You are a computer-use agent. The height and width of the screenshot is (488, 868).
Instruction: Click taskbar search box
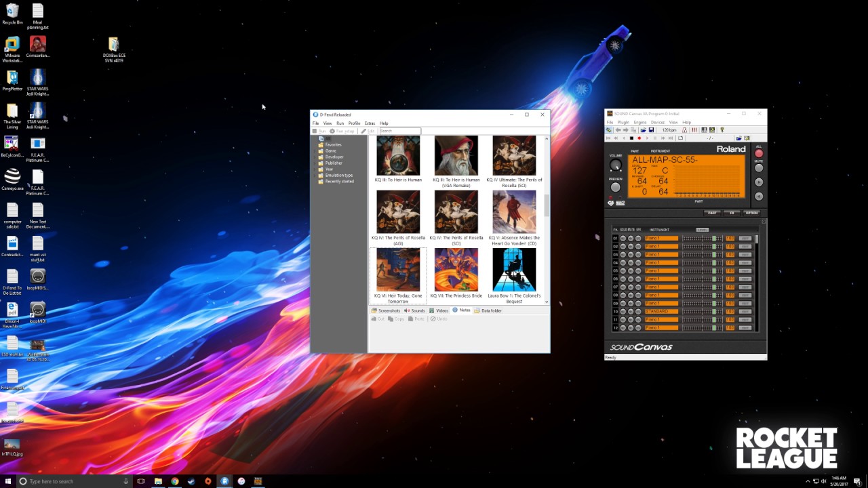click(75, 481)
